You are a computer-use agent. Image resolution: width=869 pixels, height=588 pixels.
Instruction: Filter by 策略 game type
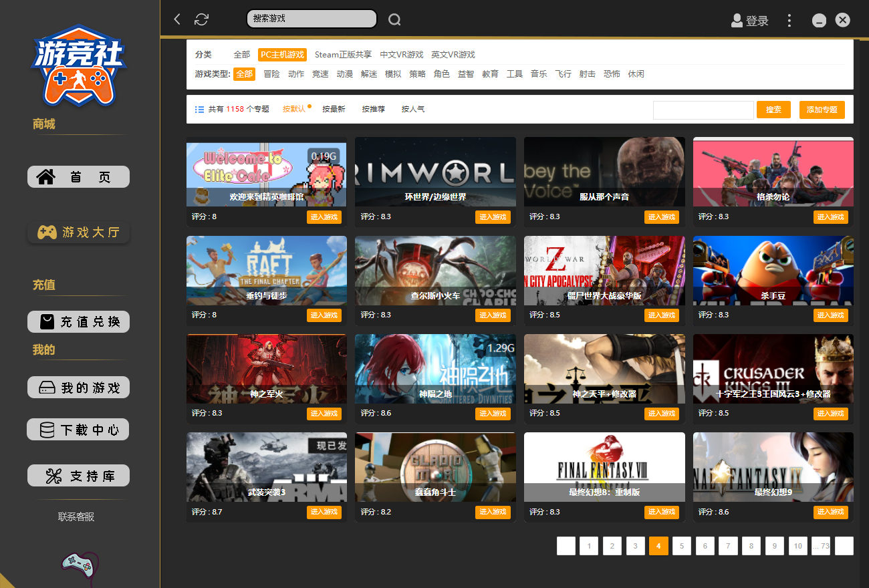pyautogui.click(x=418, y=74)
